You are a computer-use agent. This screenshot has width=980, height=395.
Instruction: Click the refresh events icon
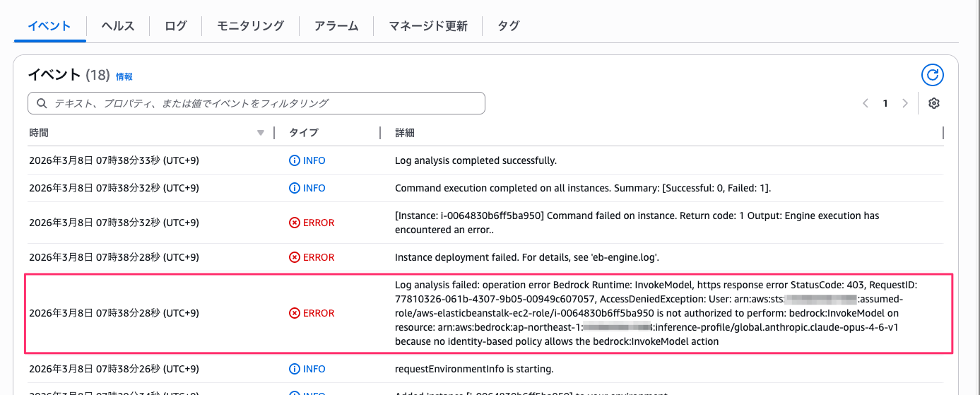tap(932, 75)
